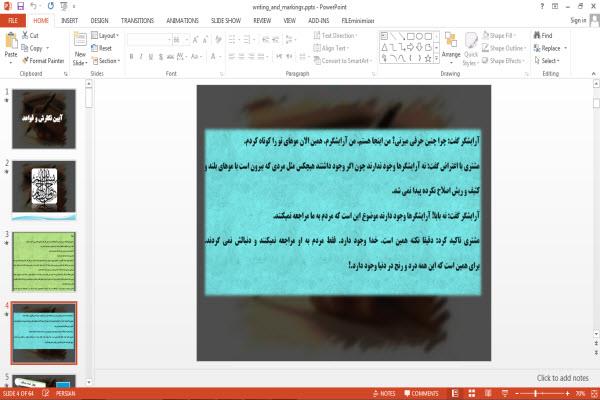The width and height of the screenshot is (600, 400).
Task: Click 'Click to add notes' area
Action: pos(562,378)
